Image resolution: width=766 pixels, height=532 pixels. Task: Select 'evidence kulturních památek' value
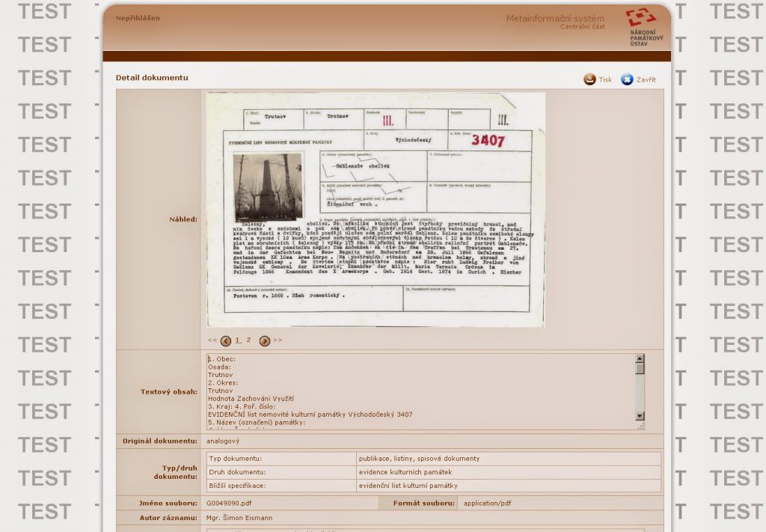405,472
